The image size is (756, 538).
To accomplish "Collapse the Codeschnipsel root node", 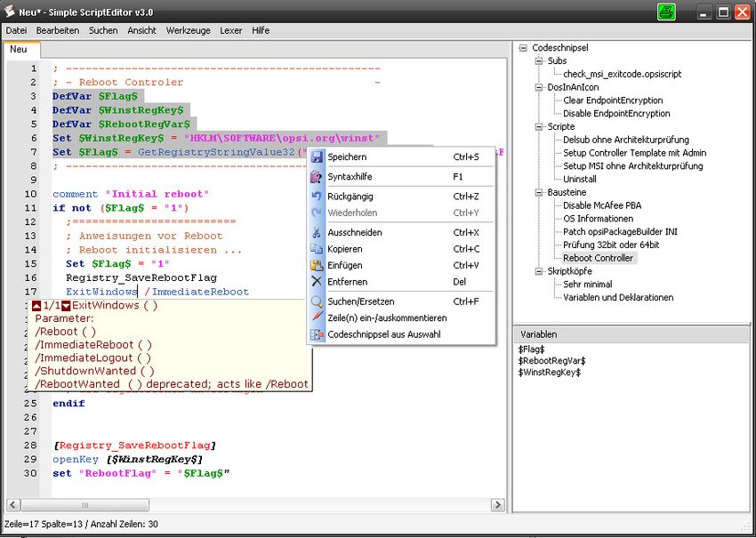I will [x=523, y=48].
